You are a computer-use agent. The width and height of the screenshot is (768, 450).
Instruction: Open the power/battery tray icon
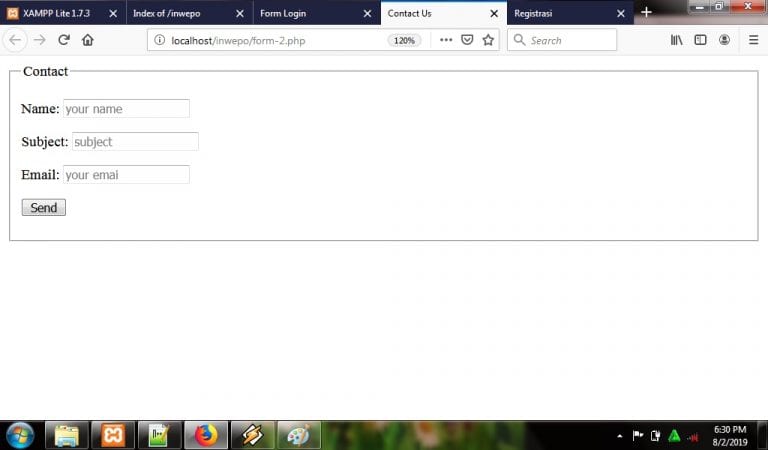coord(655,435)
